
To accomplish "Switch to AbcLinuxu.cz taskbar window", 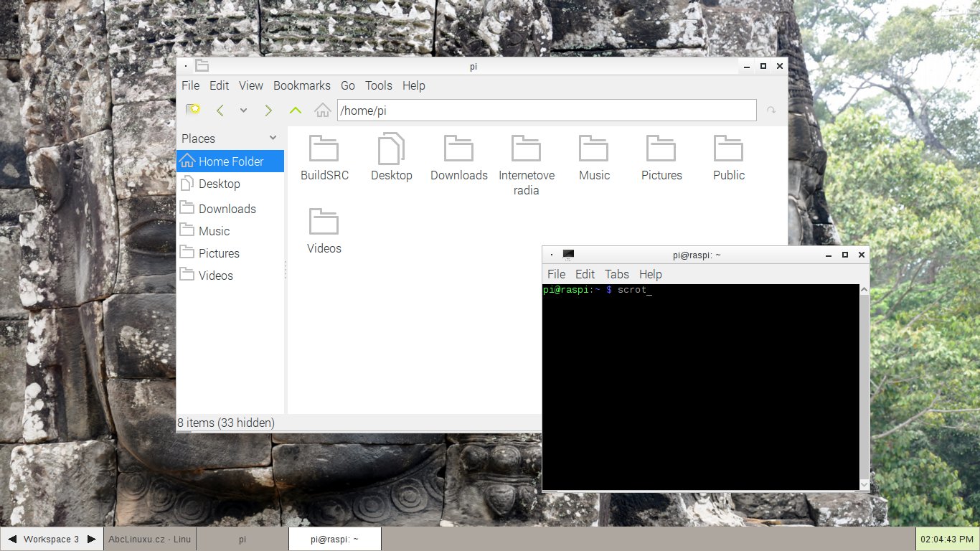I will click(149, 539).
